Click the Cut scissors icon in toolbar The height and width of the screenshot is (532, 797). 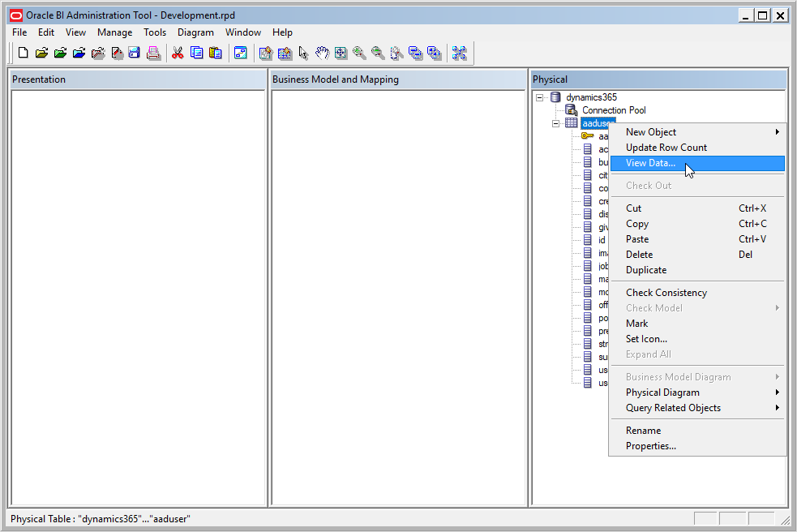pos(177,54)
